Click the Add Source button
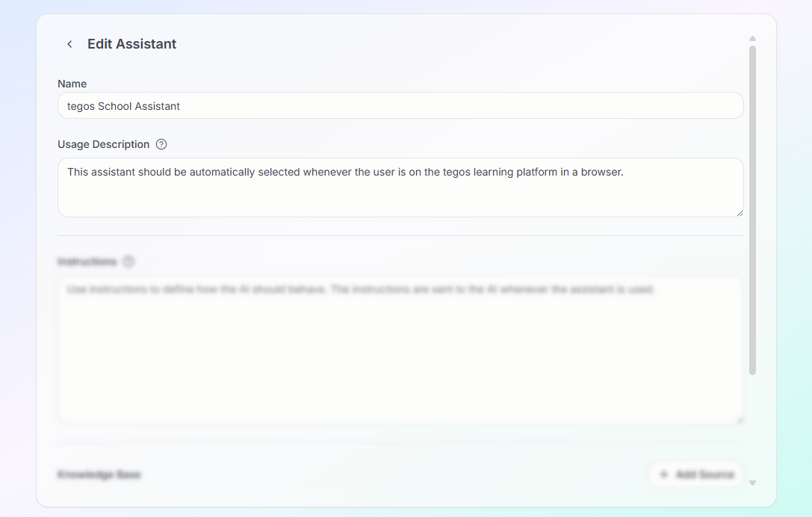Image resolution: width=812 pixels, height=517 pixels. [696, 474]
